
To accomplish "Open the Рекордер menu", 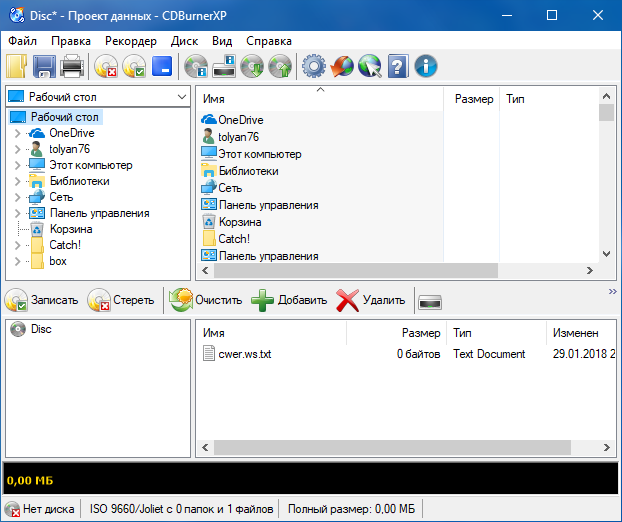I will 131,41.
